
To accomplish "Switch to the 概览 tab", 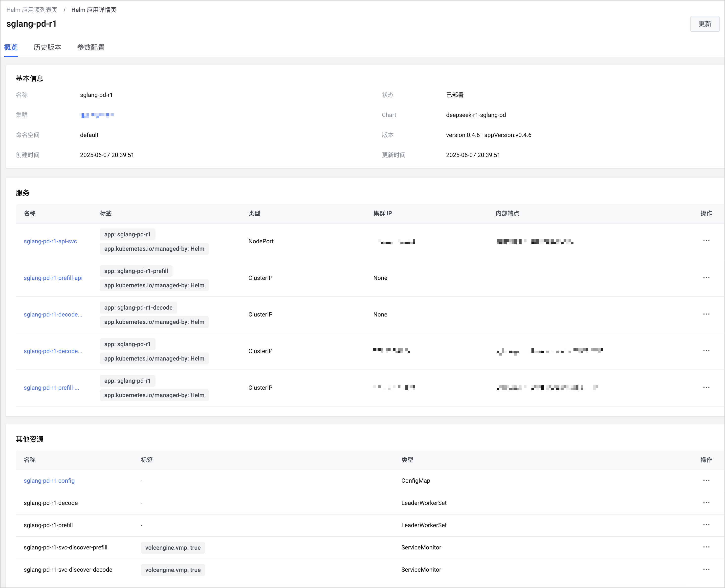I will tap(11, 47).
